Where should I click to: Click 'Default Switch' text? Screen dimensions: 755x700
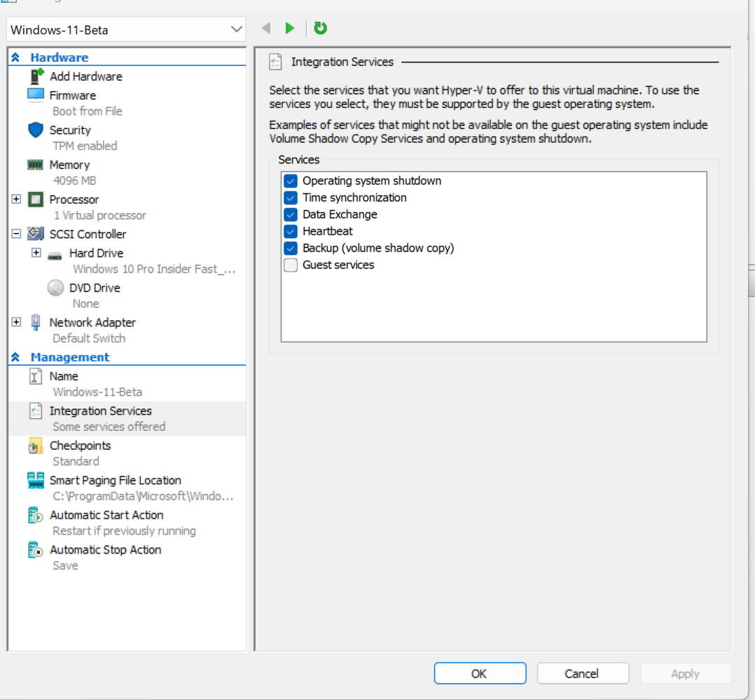[89, 338]
